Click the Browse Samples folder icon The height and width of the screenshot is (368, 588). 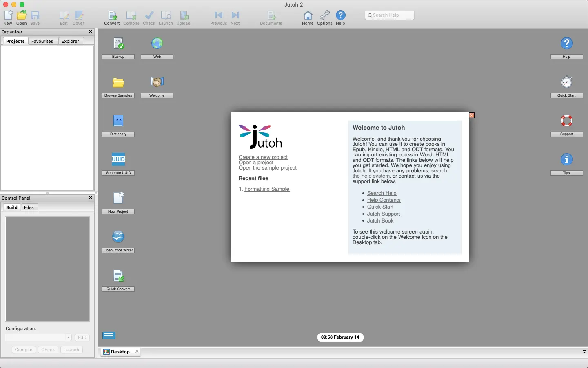click(x=118, y=83)
